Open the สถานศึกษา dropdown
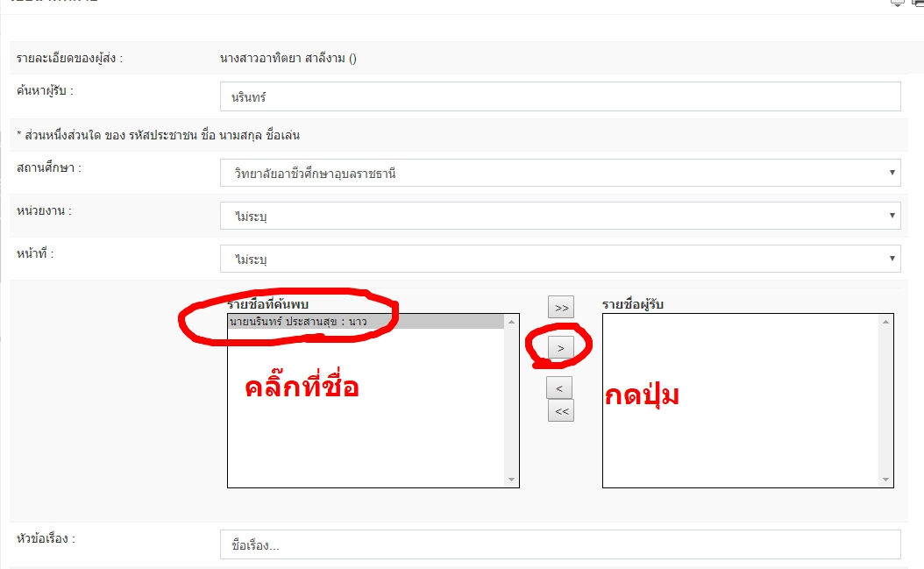Image resolution: width=924 pixels, height=569 pixels. click(560, 173)
